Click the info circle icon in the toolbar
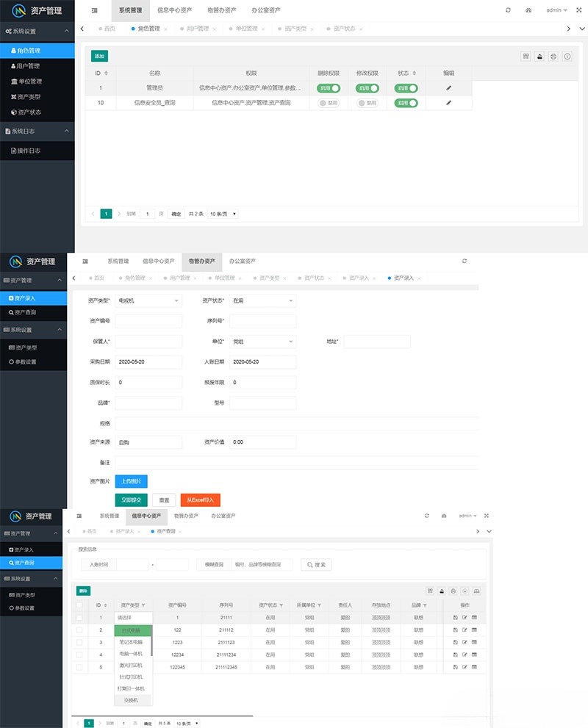The height and width of the screenshot is (728, 588). [567, 55]
